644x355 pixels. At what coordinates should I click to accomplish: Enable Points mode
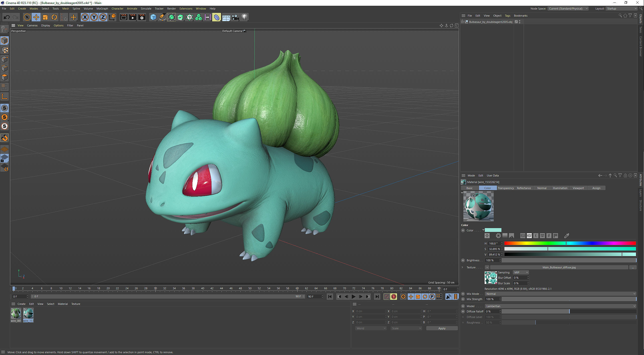click(5, 59)
